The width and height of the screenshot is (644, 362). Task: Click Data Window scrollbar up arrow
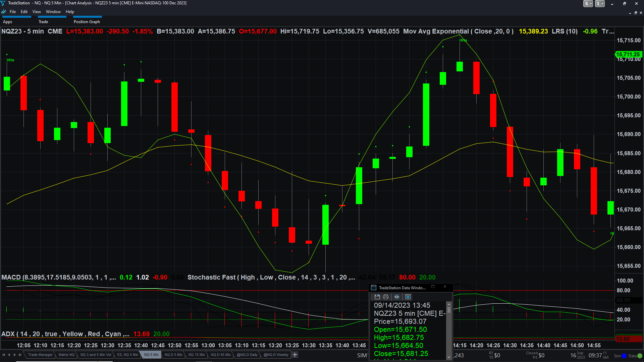coord(449,304)
